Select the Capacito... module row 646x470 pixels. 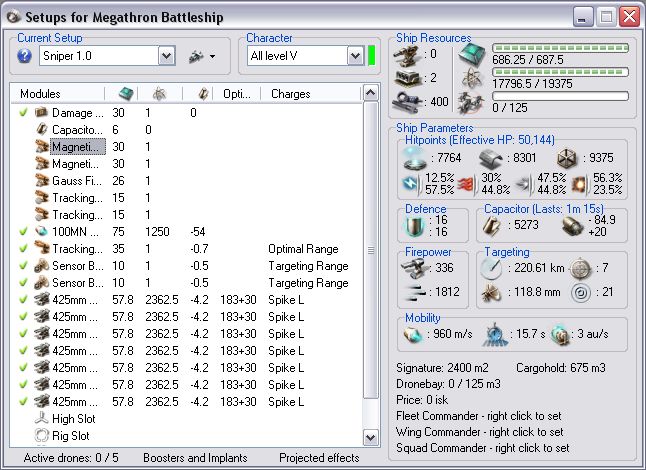click(x=186, y=130)
